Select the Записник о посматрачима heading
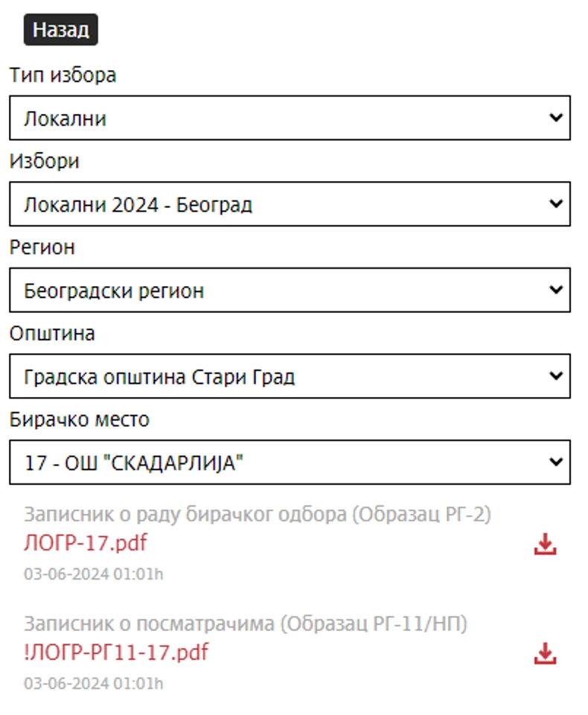 [245, 624]
